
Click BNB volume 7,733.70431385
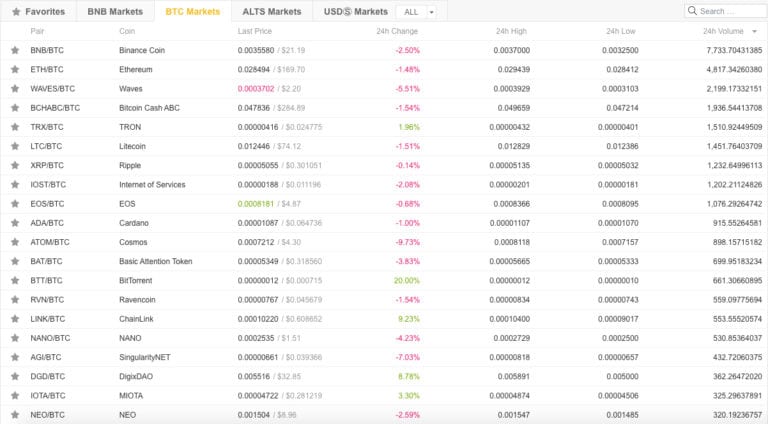coord(734,50)
